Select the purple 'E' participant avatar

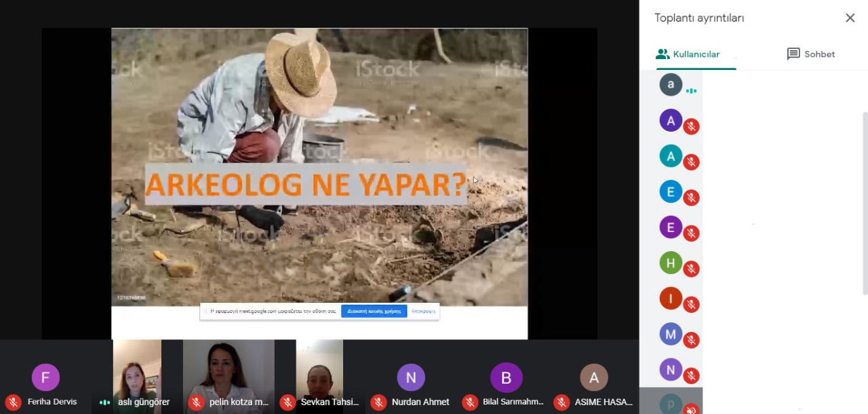[x=671, y=227]
